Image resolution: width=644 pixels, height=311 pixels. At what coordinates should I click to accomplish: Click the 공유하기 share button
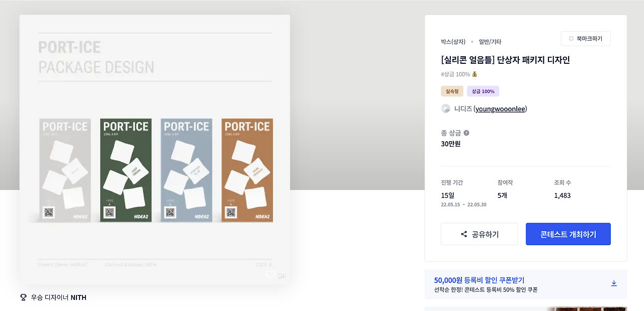point(479,234)
